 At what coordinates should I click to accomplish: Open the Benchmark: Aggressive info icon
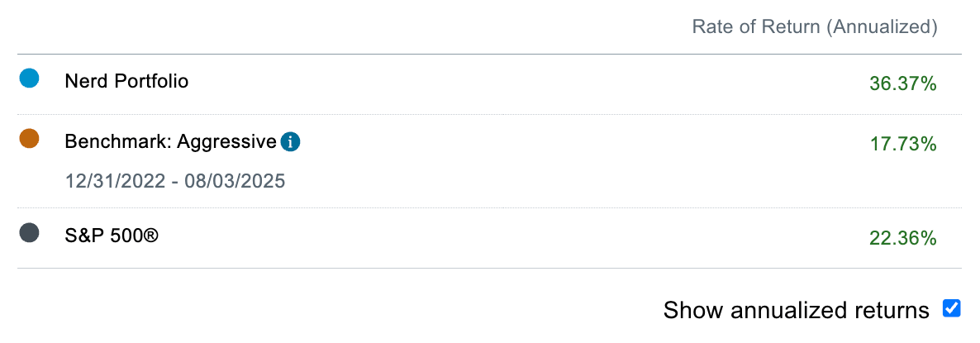[x=290, y=142]
